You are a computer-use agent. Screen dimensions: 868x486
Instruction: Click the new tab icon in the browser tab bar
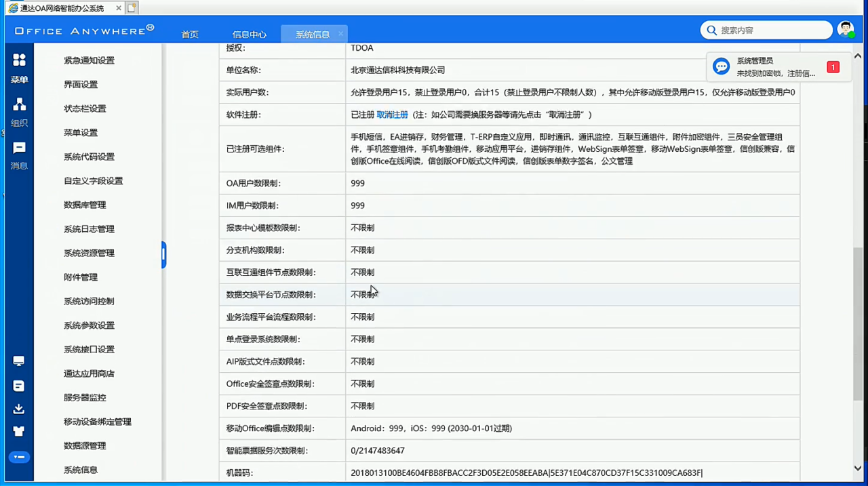coord(132,8)
